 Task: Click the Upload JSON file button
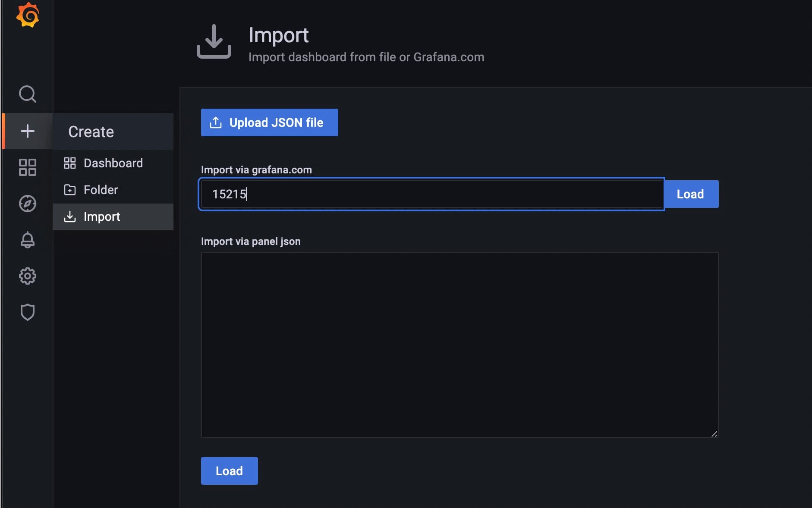270,122
